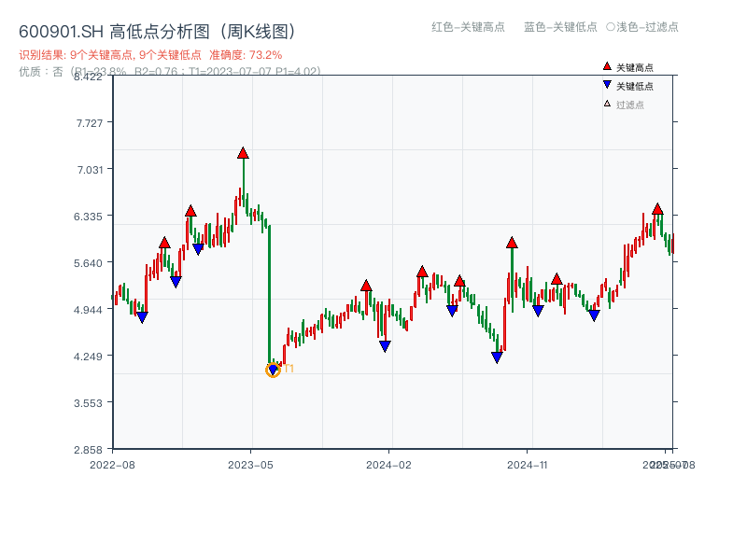Click the 关键低点 legend label in chart
Viewport: 747px width, 560px height.
635,86
